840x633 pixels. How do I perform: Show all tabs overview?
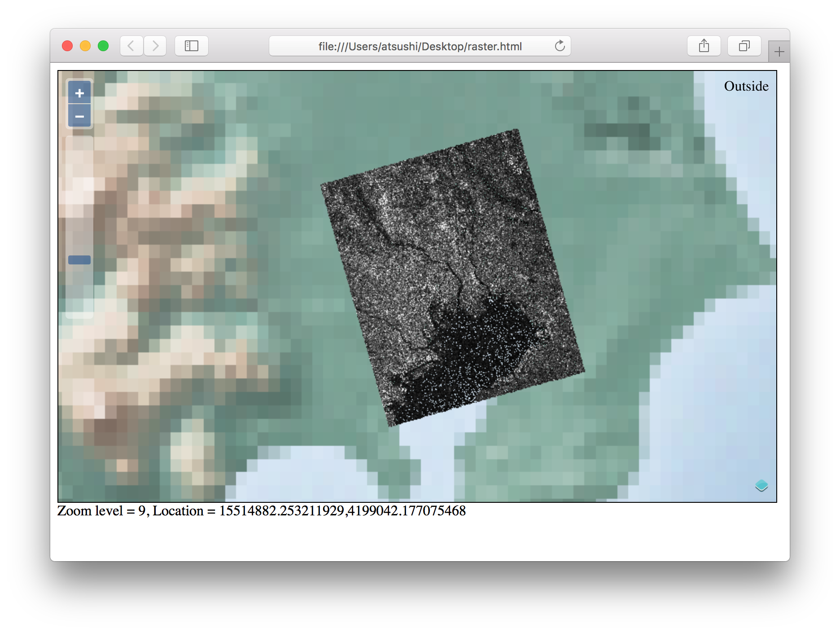point(744,46)
